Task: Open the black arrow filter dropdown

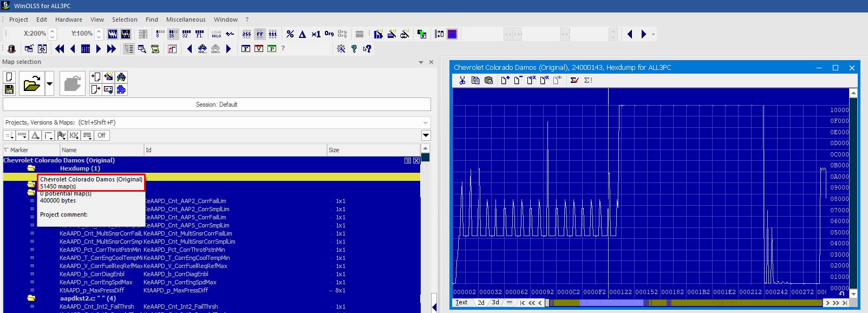Action: click(426, 135)
